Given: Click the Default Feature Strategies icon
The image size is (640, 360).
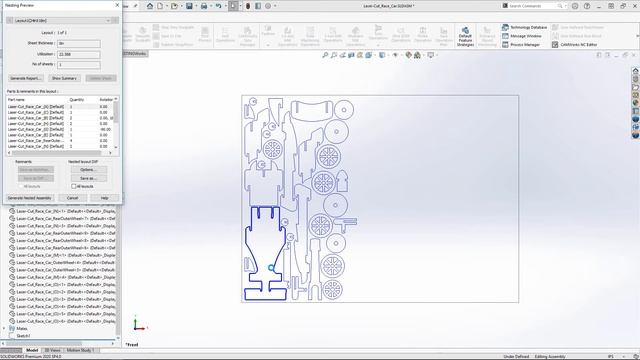Looking at the screenshot, I should (x=465, y=36).
